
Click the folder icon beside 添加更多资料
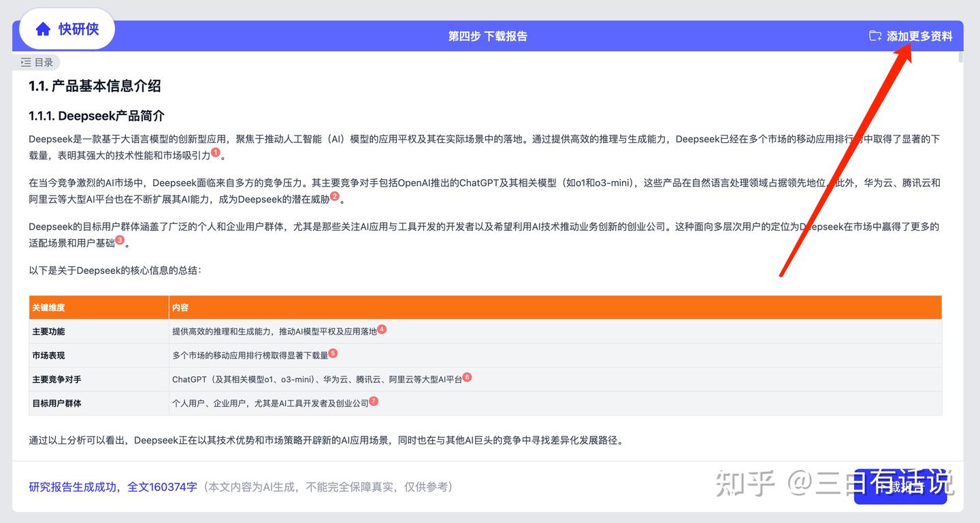[x=875, y=36]
